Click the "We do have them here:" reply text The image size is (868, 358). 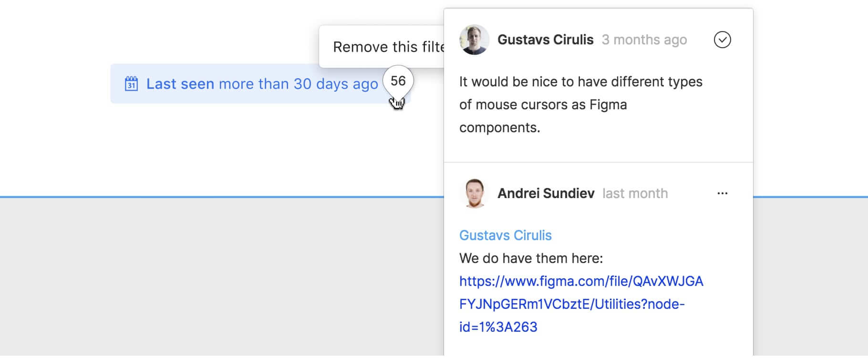(x=531, y=258)
